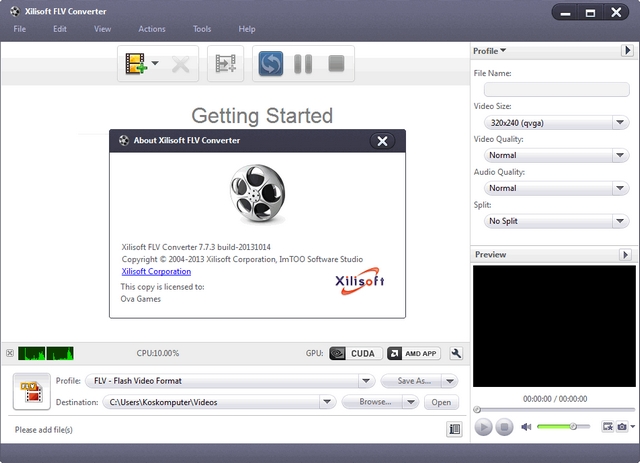
Task: Click the clip/trim icon beside the snapshot camera
Action: pyautogui.click(x=607, y=427)
